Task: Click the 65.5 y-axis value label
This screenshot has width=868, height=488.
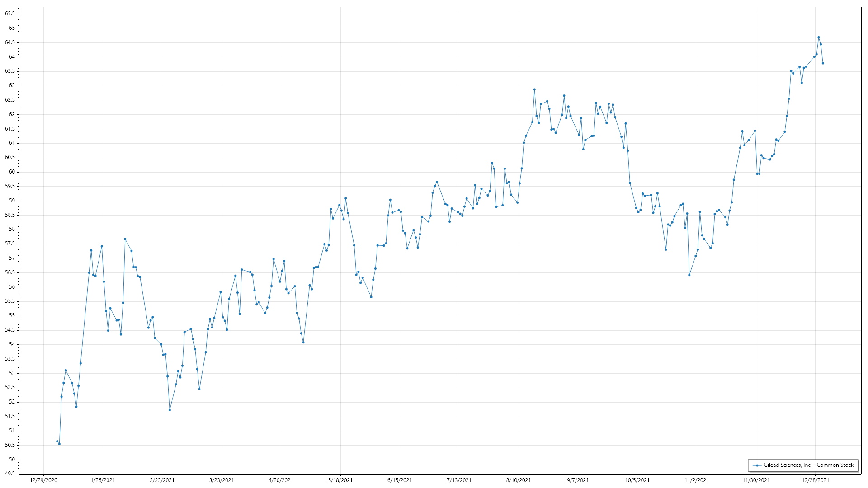Action: pyautogui.click(x=10, y=14)
